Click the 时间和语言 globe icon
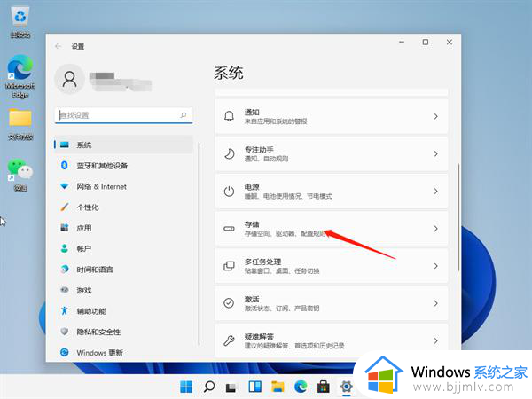The height and width of the screenshot is (399, 532). tap(64, 269)
